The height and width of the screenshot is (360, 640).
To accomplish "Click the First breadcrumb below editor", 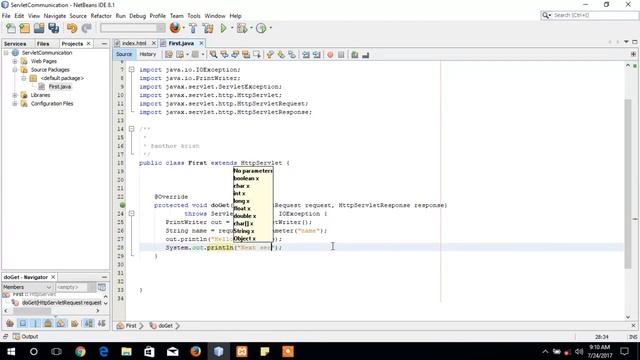I will [x=127, y=326].
